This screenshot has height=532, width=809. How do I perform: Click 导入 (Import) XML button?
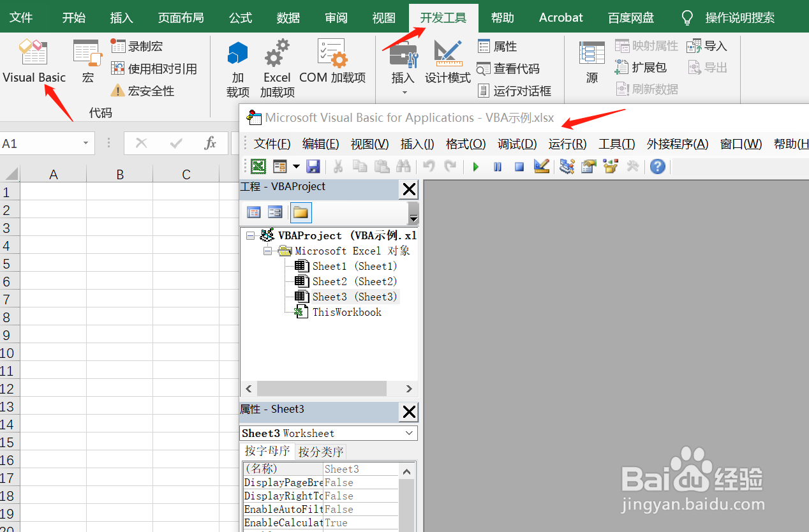coord(707,46)
